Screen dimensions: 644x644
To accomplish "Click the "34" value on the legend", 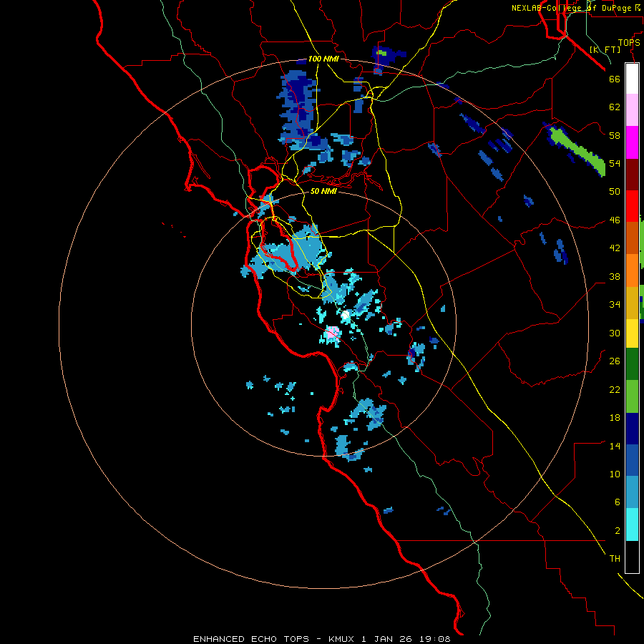I will click(615, 305).
